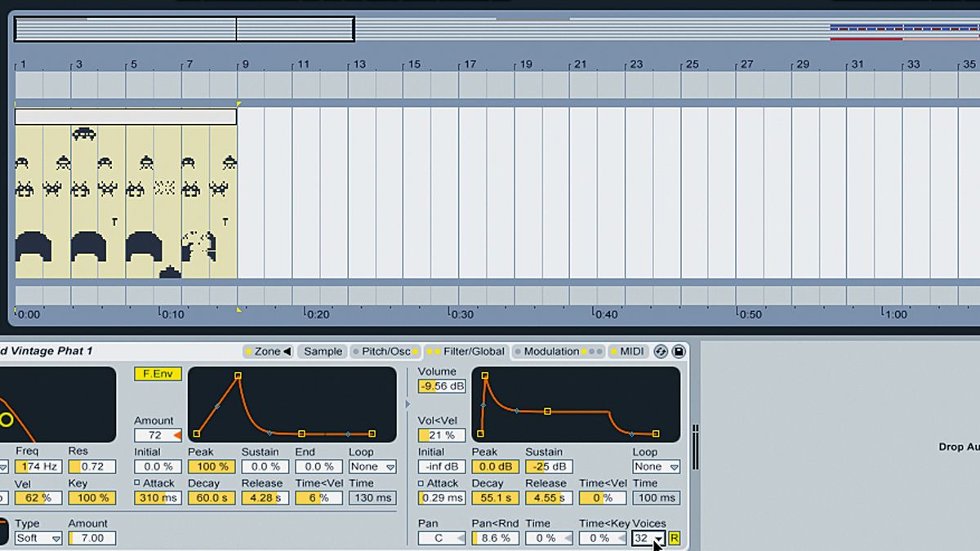This screenshot has width=980, height=551.
Task: Toggle the Attack slope square in the filter envelope
Action: pos(136,480)
